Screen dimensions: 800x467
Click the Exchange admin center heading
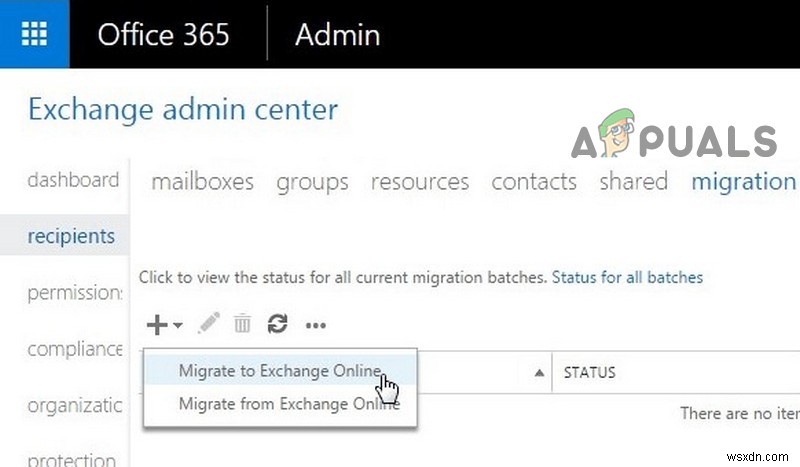183,109
